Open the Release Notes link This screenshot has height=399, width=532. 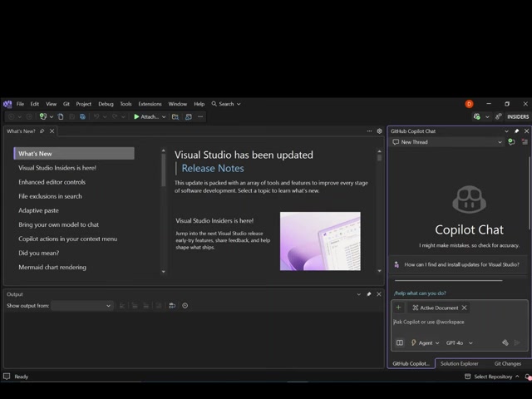[x=213, y=168]
